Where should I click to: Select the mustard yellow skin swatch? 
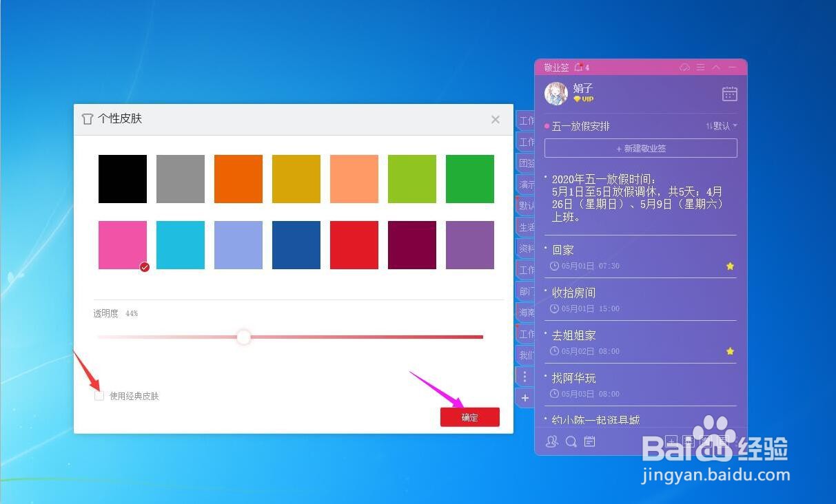(x=296, y=179)
